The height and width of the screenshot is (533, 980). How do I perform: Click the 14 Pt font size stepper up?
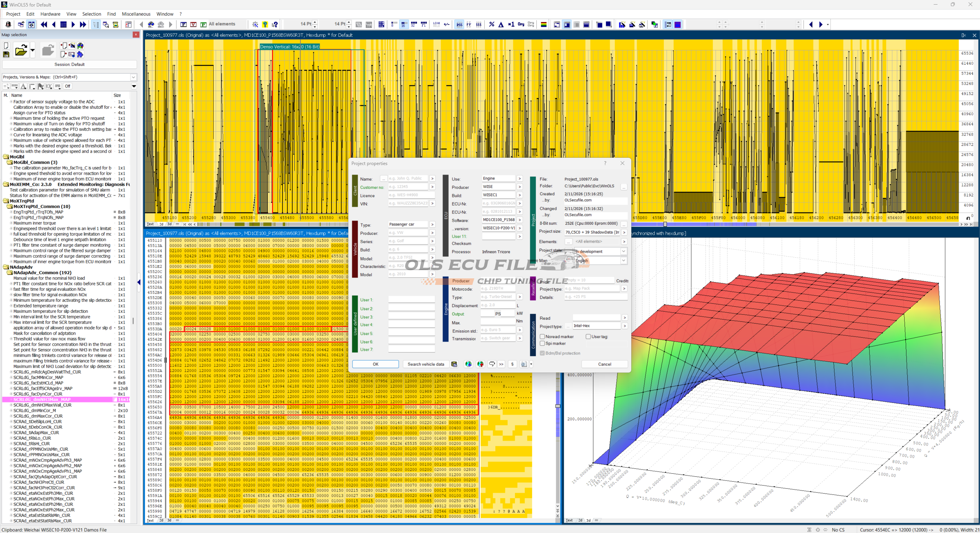(315, 22)
